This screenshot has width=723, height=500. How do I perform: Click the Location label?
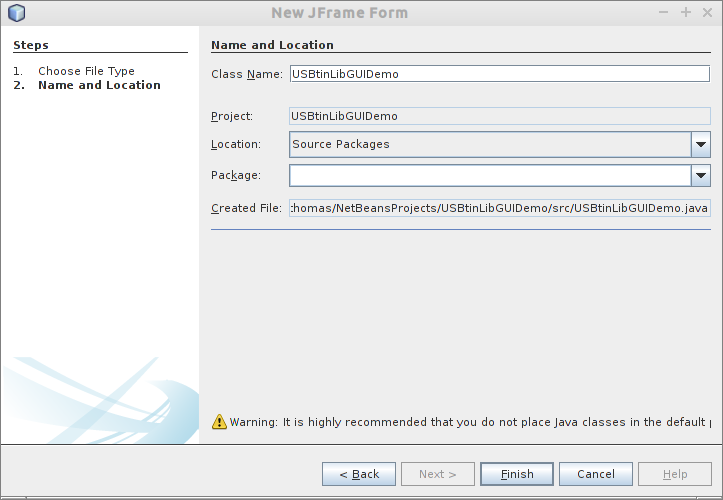[236, 144]
